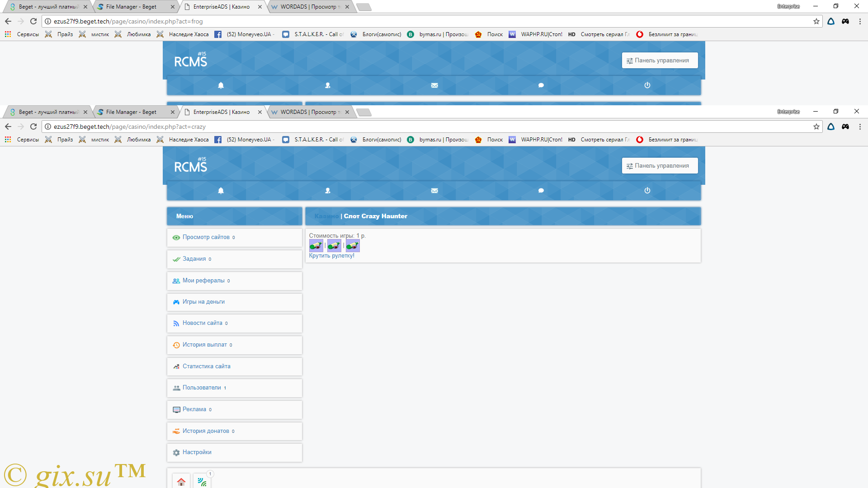Click Панель управления button in upper window
Viewport: 868px width, 488px height.
tap(660, 61)
